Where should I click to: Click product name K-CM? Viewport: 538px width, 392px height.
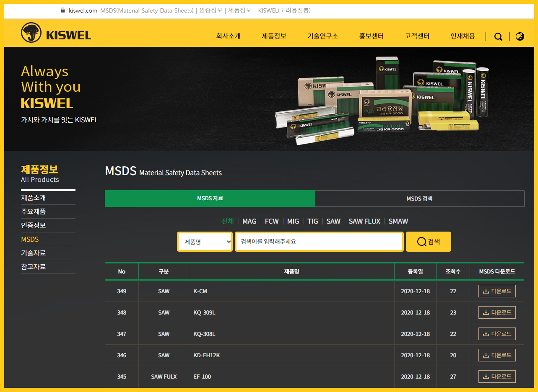point(200,291)
